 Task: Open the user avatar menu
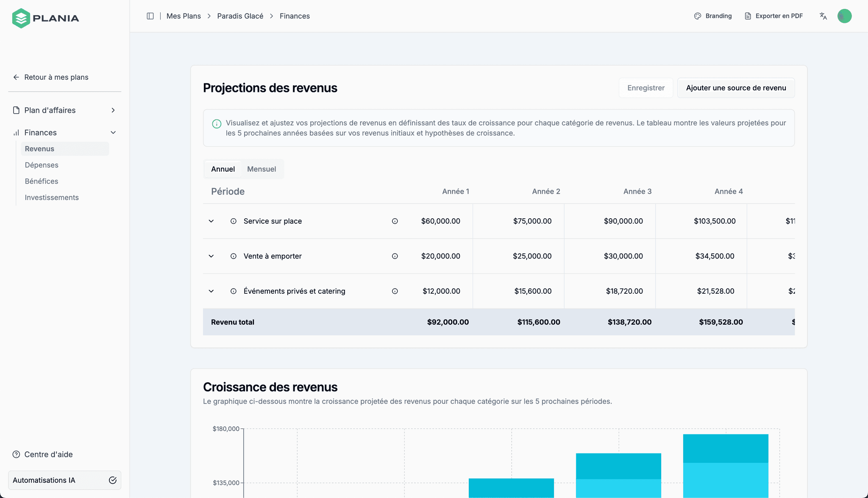coord(844,16)
